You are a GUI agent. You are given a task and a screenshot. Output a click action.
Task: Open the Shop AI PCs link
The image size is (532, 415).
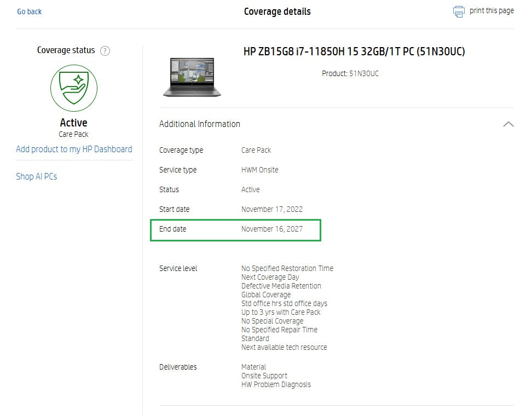37,176
